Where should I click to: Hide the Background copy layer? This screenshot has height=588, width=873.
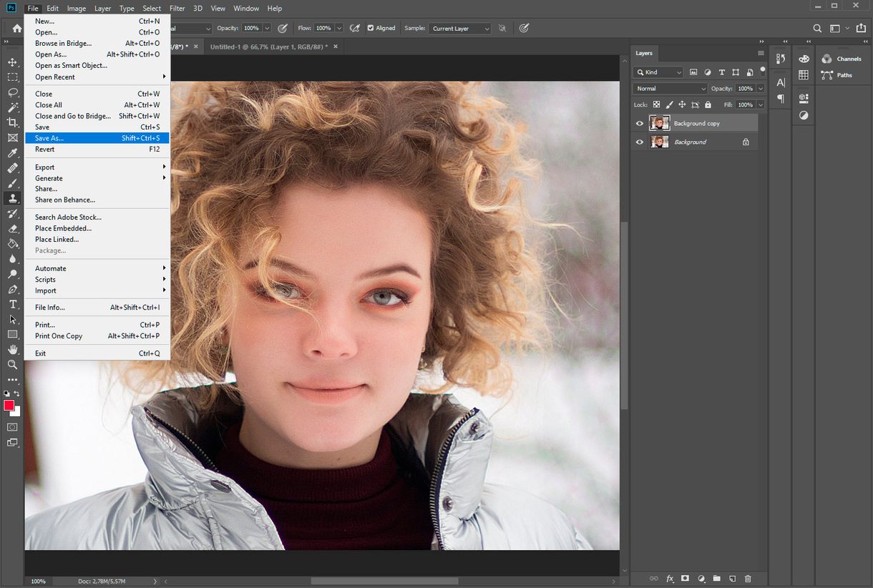(x=640, y=123)
